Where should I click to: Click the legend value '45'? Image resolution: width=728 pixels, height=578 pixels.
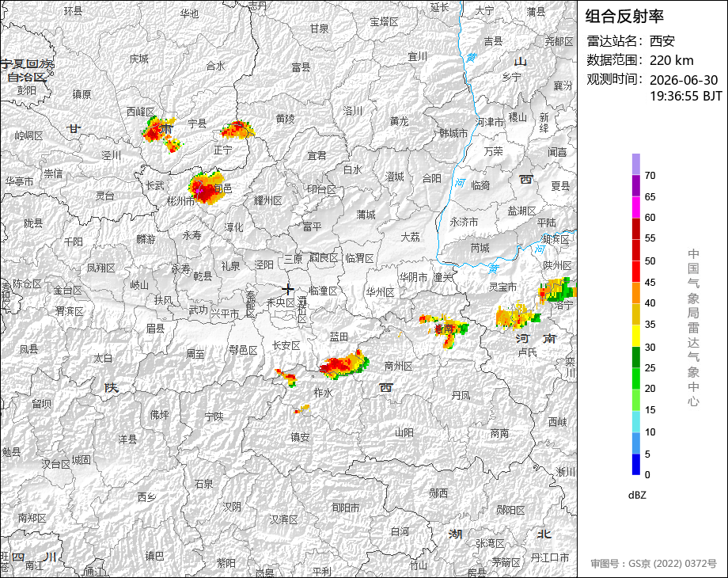650,283
